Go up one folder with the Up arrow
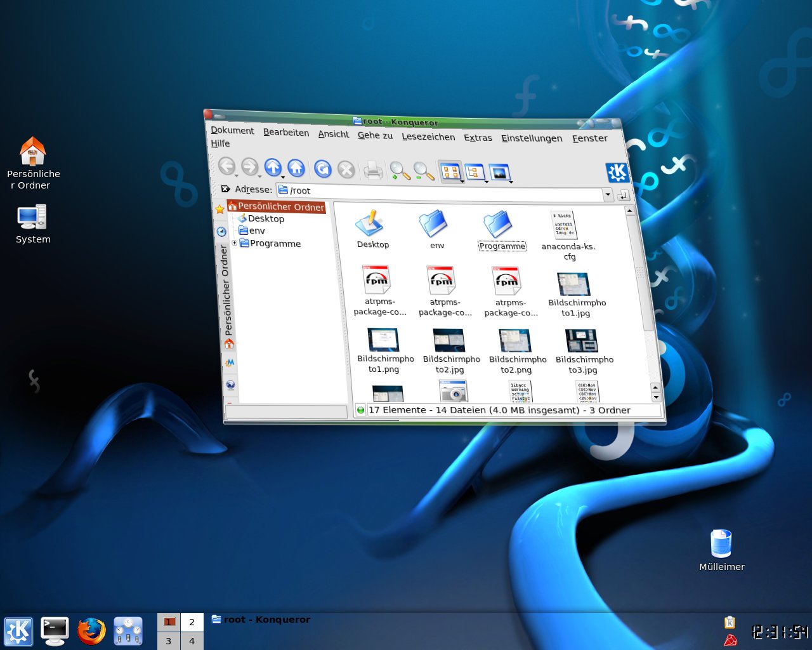The height and width of the screenshot is (650, 812). click(x=273, y=168)
